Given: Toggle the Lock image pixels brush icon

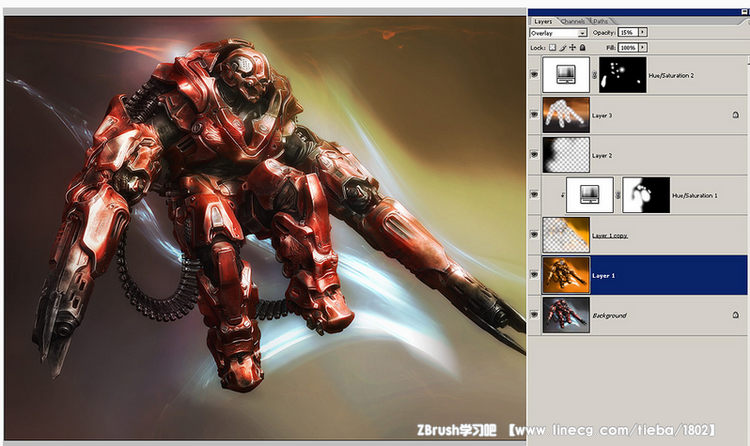Looking at the screenshot, I should click(x=562, y=47).
